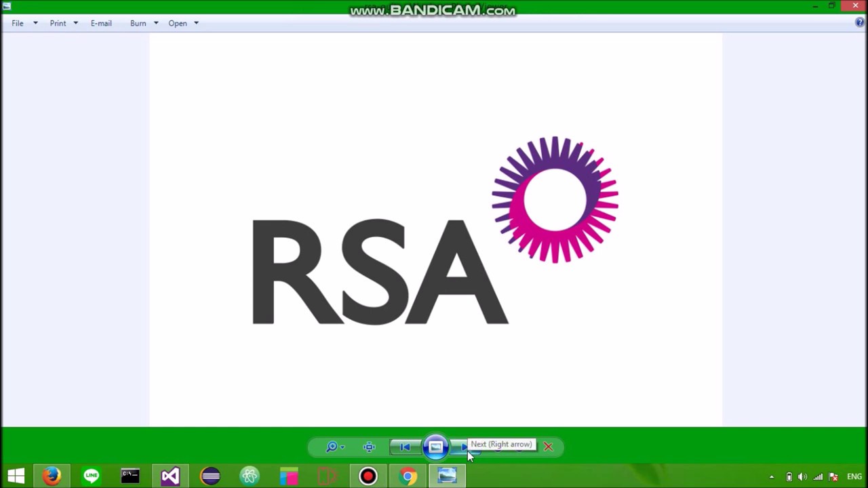Click the battery tray icon
The width and height of the screenshot is (868, 488).
tap(789, 477)
